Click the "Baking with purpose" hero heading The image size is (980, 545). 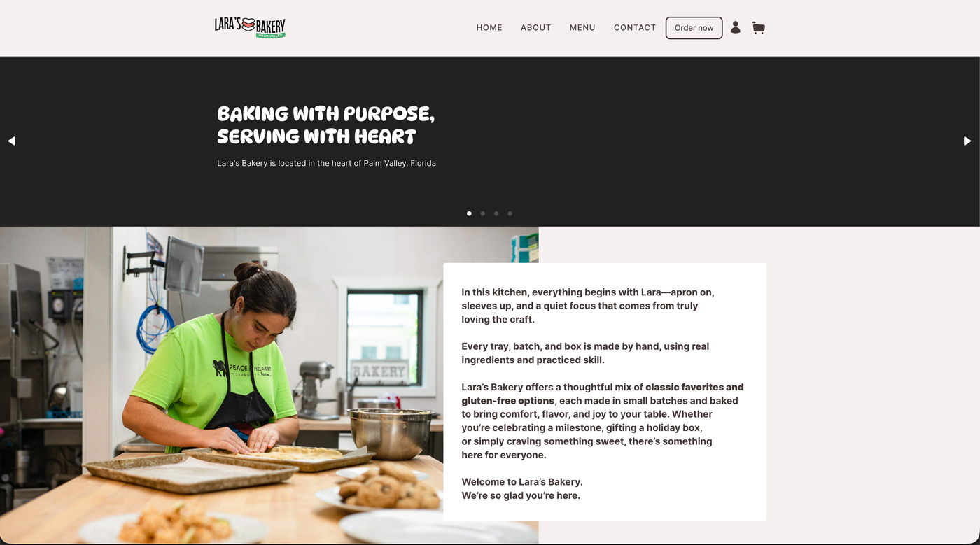point(326,125)
